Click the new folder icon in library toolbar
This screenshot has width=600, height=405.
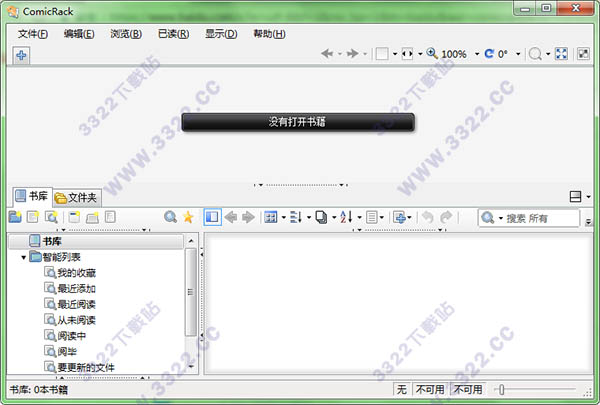[15, 217]
